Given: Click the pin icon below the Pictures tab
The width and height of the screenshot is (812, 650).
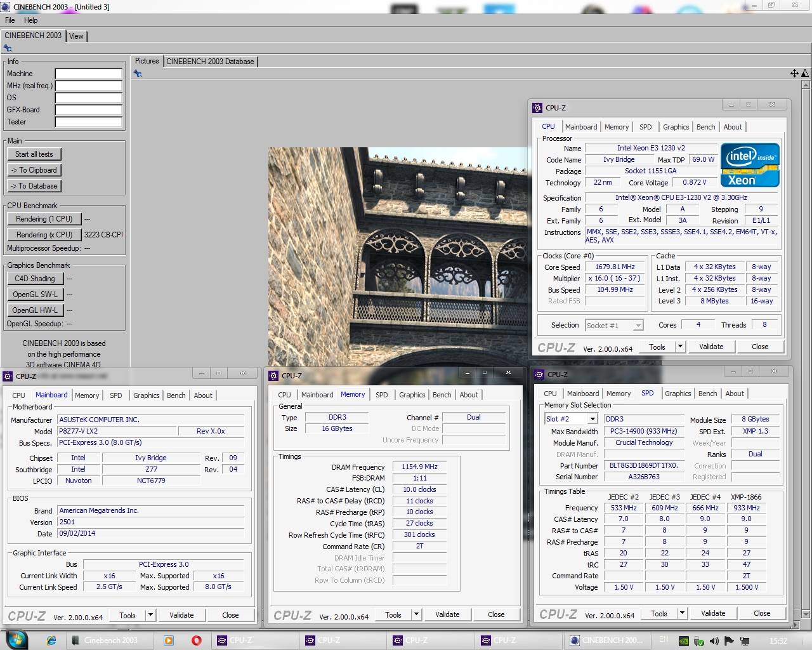Looking at the screenshot, I should point(138,74).
